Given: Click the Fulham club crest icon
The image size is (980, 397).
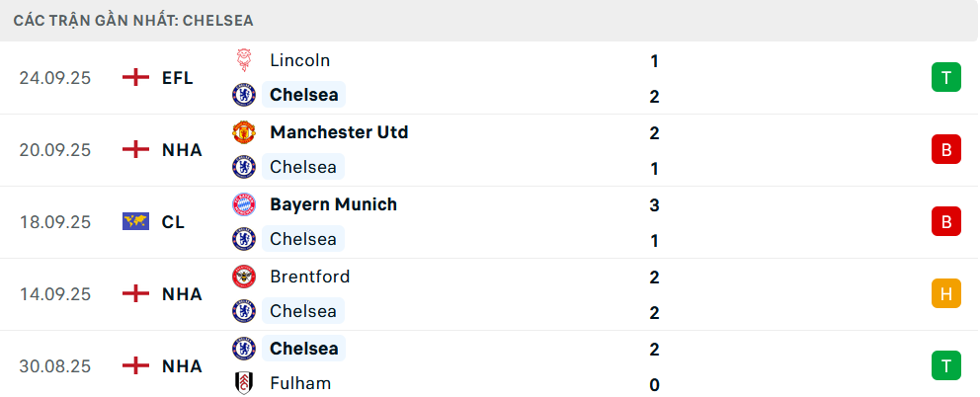Looking at the screenshot, I should point(243,383).
